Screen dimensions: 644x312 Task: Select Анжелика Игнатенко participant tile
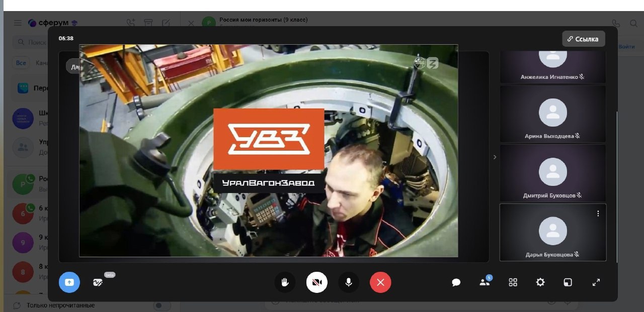tap(553, 66)
